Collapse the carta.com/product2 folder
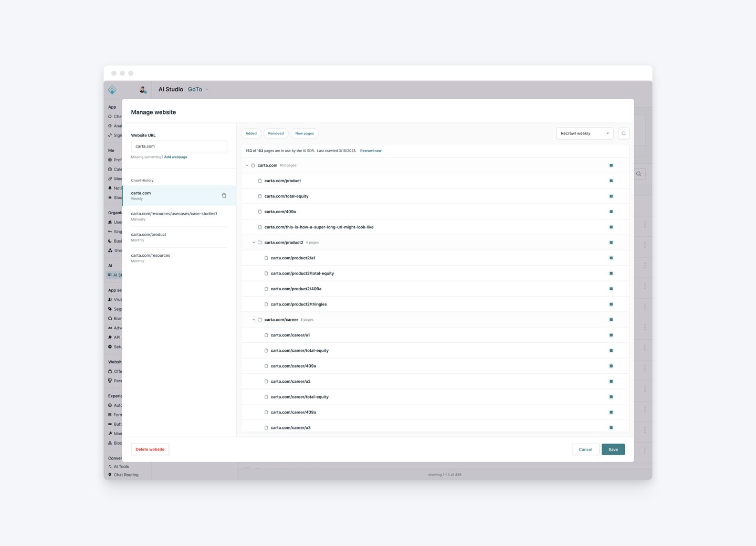756x546 pixels. pos(254,243)
